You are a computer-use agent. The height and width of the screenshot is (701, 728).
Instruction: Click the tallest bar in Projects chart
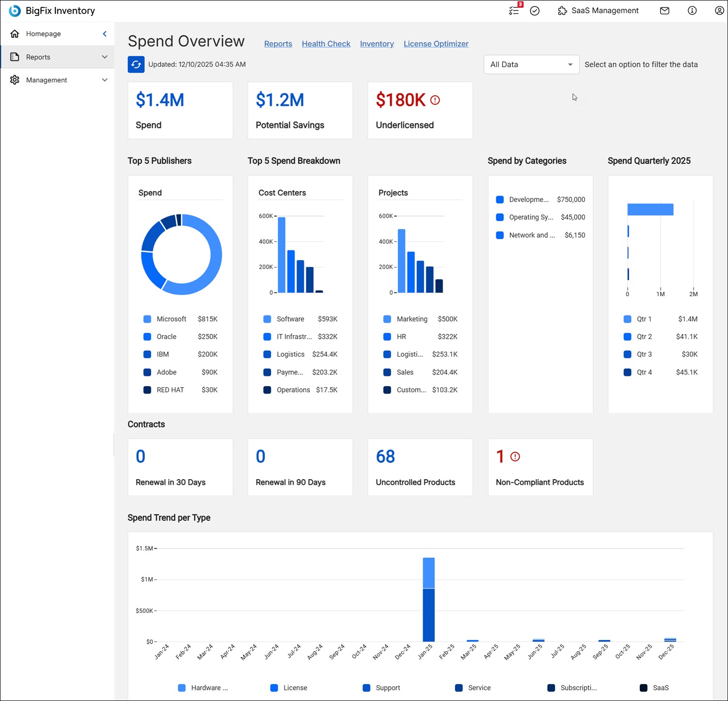401,261
